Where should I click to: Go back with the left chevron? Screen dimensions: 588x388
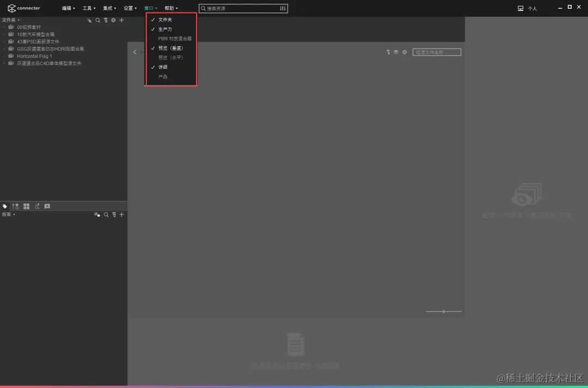coord(134,52)
